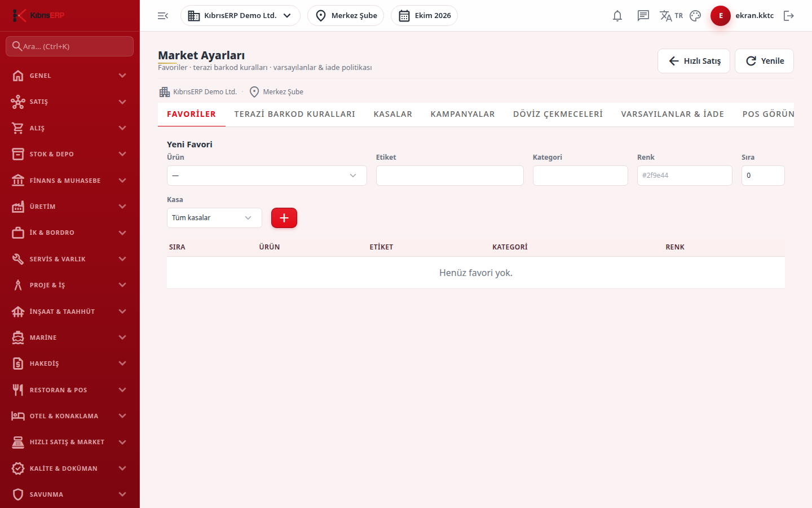Click the Renk color hex field
This screenshot has height=508, width=812.
coord(685,176)
